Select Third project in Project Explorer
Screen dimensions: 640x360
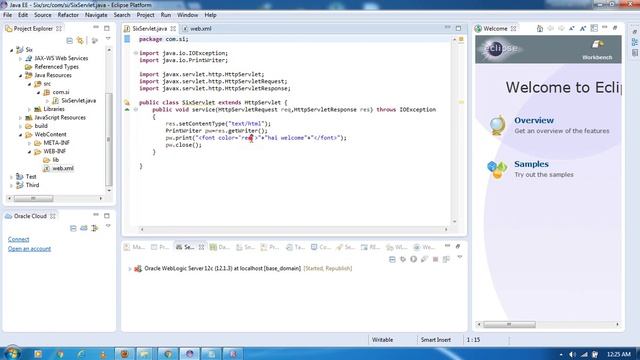[x=28, y=185]
